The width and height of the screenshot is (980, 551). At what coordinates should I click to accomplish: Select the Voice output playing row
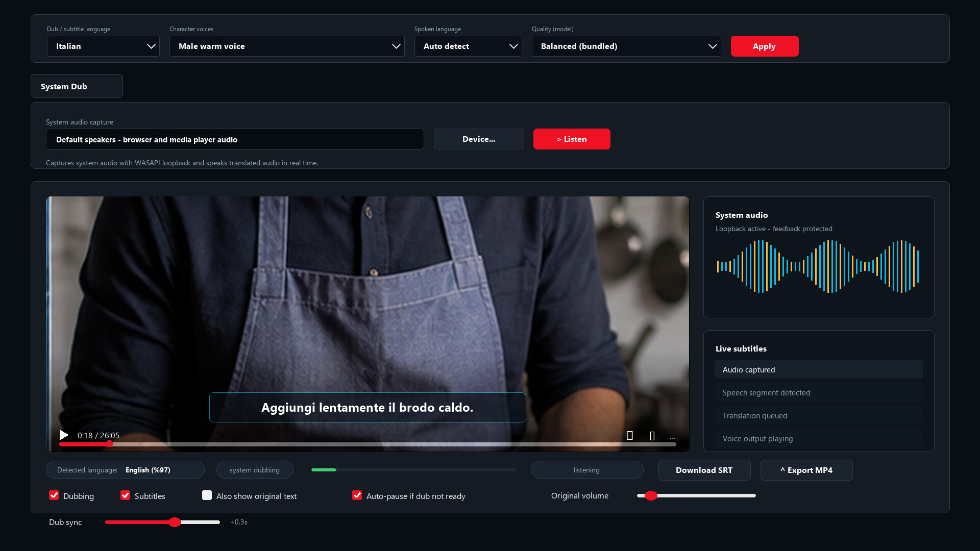[x=819, y=438]
